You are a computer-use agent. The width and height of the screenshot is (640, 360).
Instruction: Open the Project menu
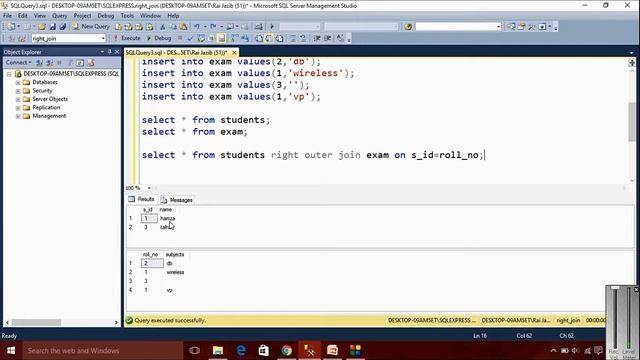pyautogui.click(x=82, y=16)
